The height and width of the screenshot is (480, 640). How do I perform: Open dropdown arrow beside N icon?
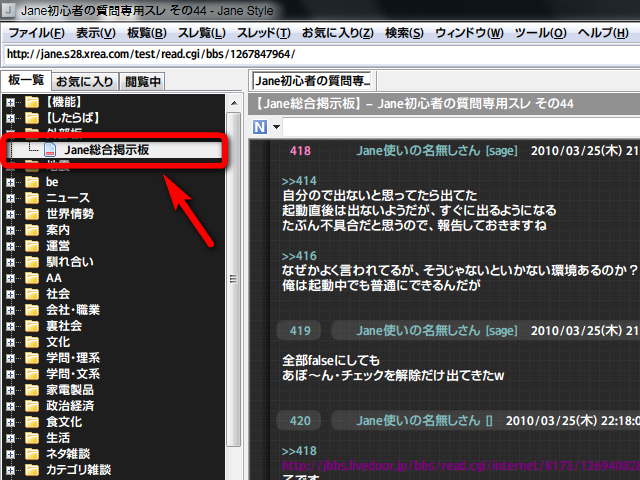tap(276, 127)
